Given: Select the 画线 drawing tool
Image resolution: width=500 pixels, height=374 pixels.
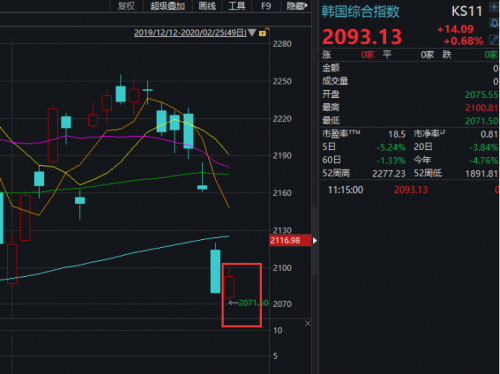Looking at the screenshot, I should 207,6.
